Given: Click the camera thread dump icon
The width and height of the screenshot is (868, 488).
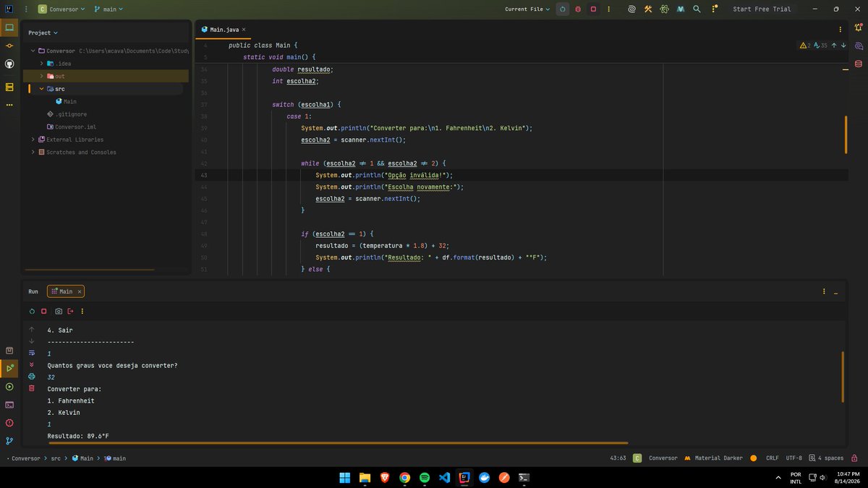Looking at the screenshot, I should point(59,311).
